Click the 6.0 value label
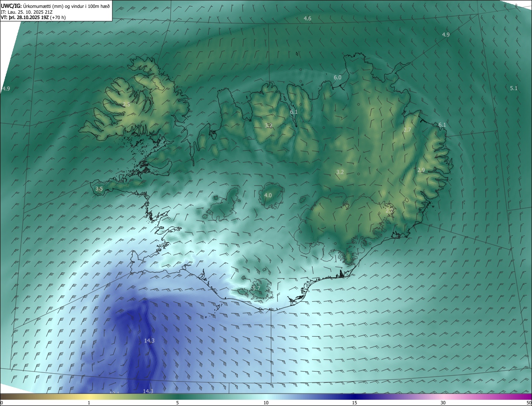Image resolution: width=532 pixels, height=406 pixels. [337, 78]
